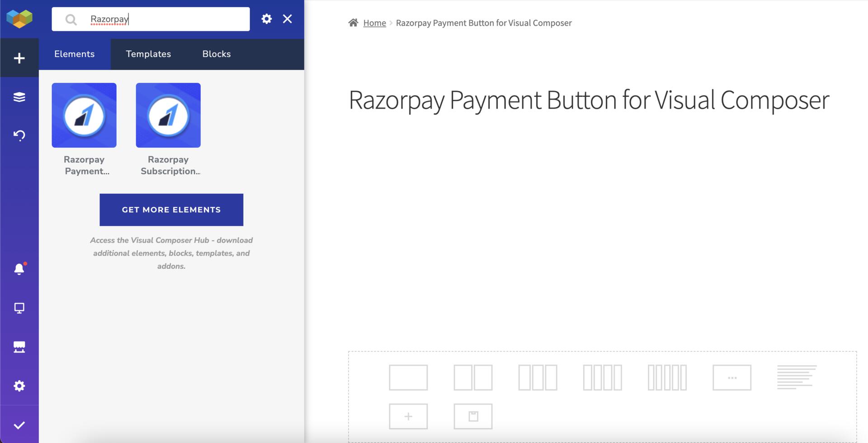The height and width of the screenshot is (443, 868).
Task: Open the Visual Composer Hub store icon
Action: 19,347
